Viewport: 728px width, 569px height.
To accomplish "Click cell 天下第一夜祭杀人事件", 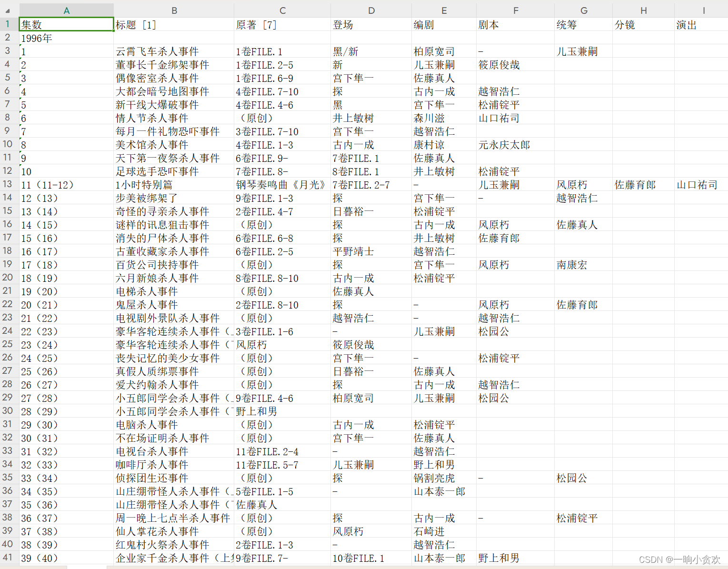I will point(174,158).
